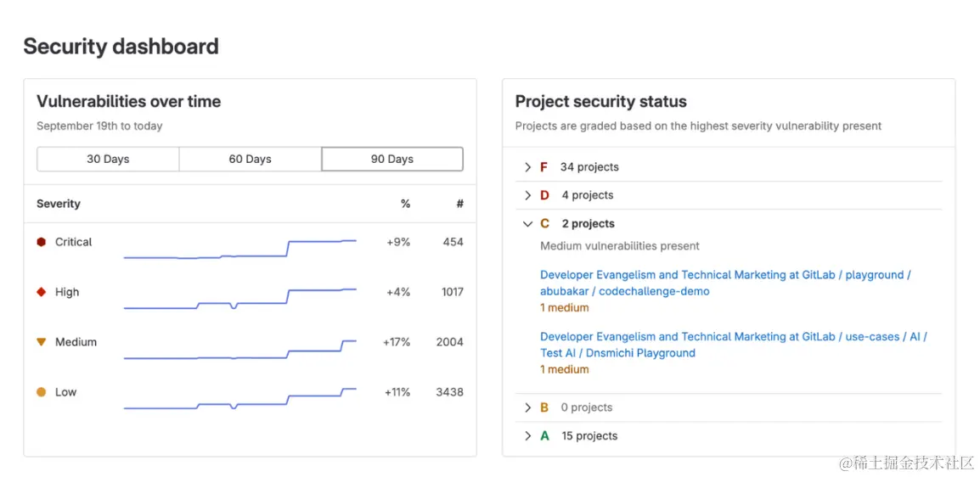Viewport: 980px width, 477px height.
Task: Click the Low vulnerabilities count 3438
Action: click(449, 392)
